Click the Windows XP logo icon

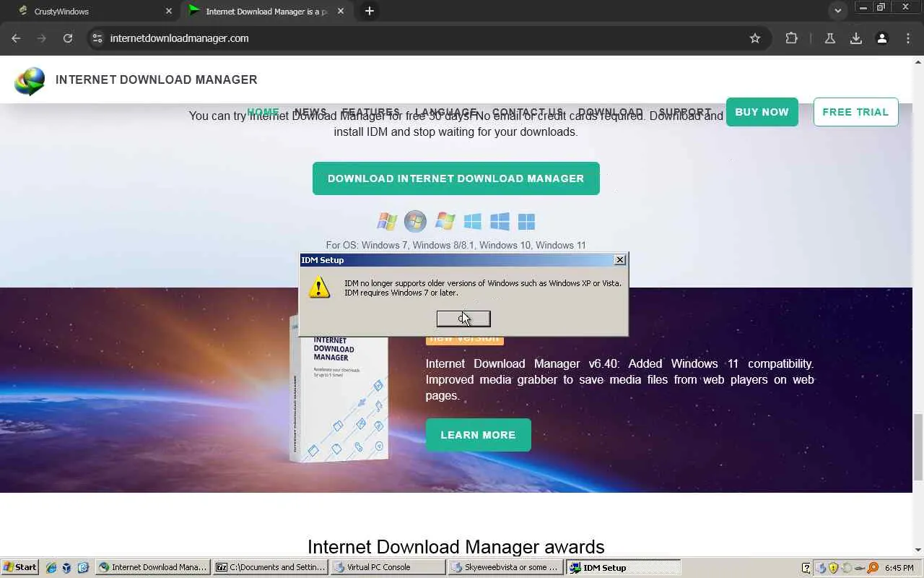tap(387, 221)
